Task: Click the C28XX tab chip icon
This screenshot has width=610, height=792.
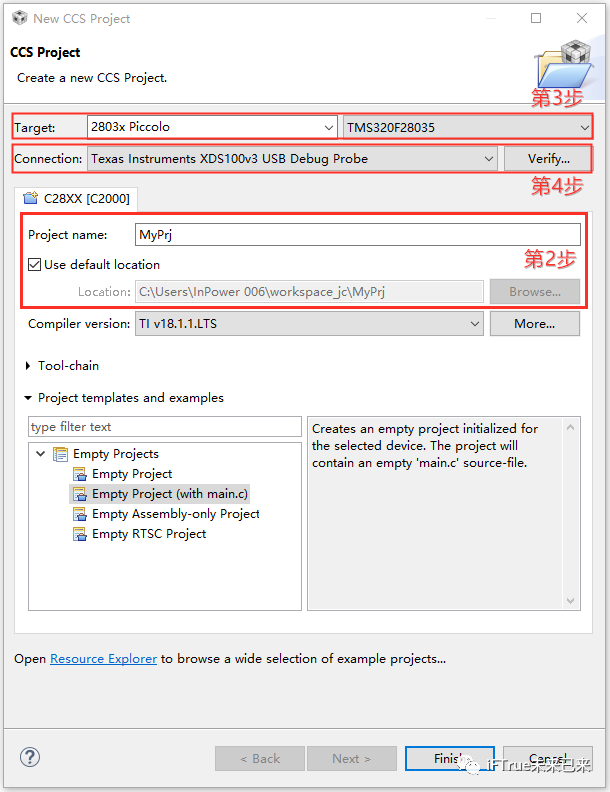Action: 30,198
